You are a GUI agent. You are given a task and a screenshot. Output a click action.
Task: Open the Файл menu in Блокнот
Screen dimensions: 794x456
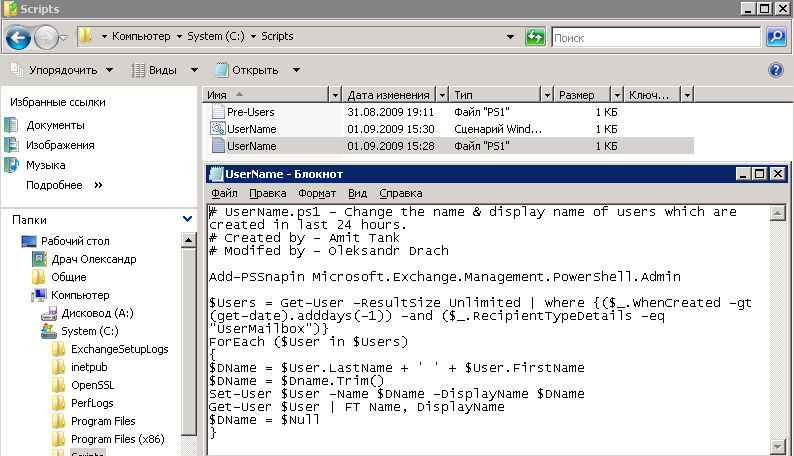click(224, 193)
